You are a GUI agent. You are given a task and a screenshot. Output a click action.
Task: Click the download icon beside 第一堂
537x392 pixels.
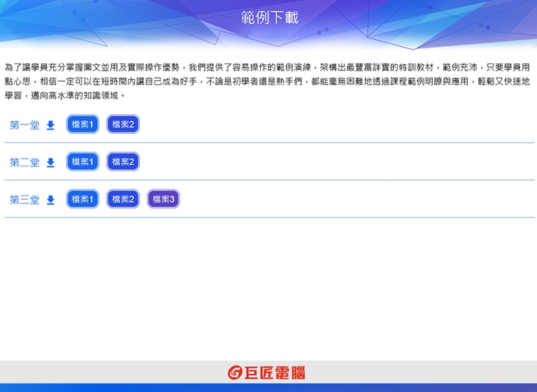tap(50, 125)
